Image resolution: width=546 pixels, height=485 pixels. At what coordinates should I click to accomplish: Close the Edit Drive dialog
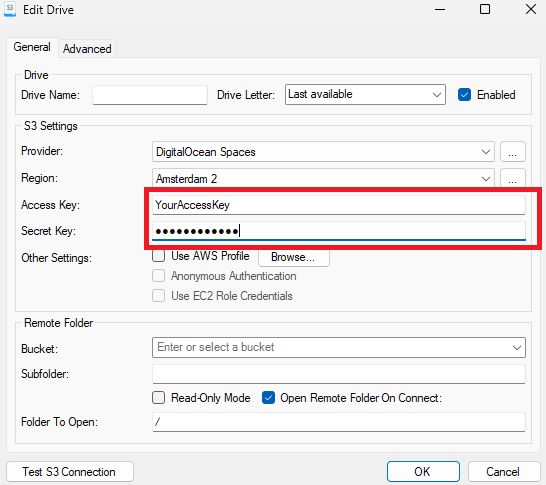pyautogui.click(x=531, y=9)
